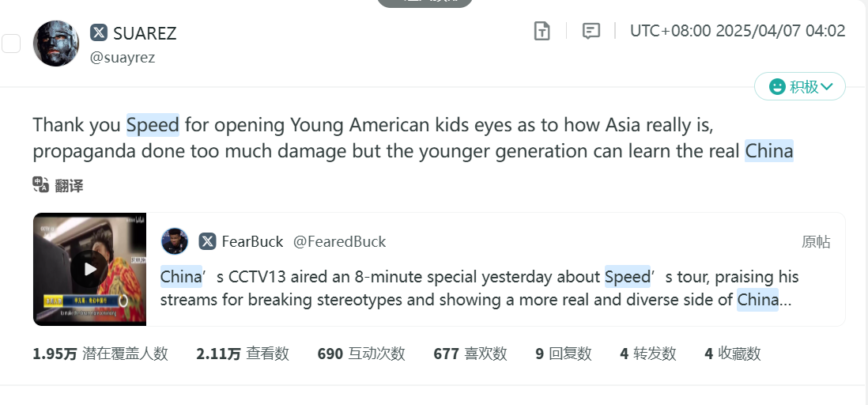The image size is (868, 405).
Task: Click the @FearedBuck handle
Action: [x=339, y=242]
